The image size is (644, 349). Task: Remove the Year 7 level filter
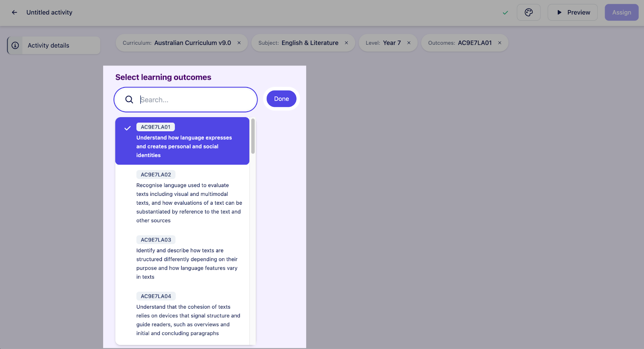pos(409,43)
